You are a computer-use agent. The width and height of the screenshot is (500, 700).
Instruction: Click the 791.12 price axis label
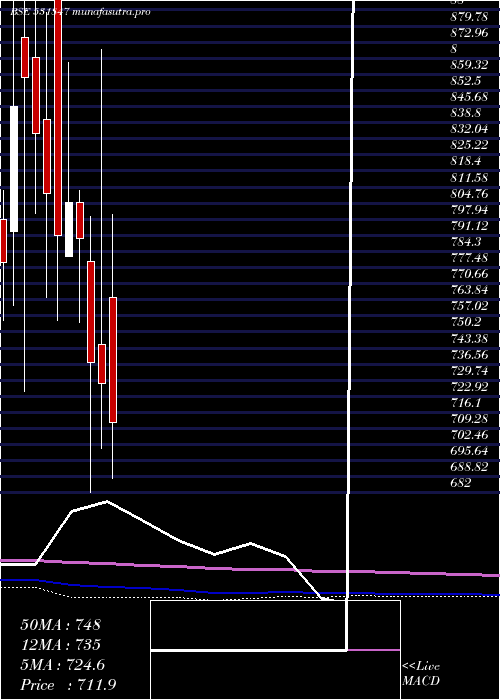(469, 225)
